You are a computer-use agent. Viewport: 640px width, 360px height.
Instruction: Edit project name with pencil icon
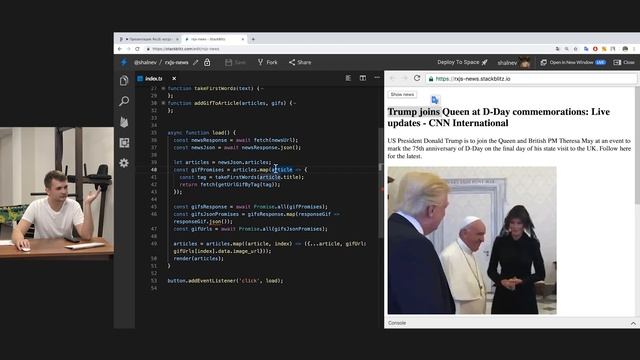pos(196,62)
